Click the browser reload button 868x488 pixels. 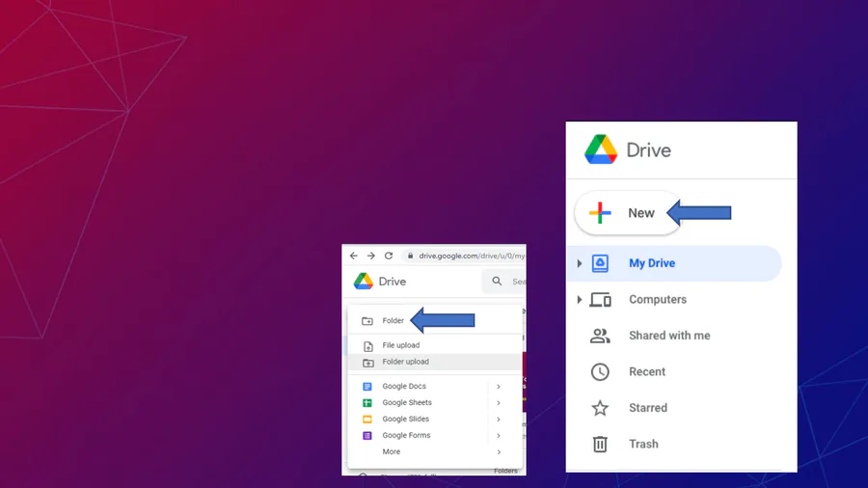(x=389, y=256)
